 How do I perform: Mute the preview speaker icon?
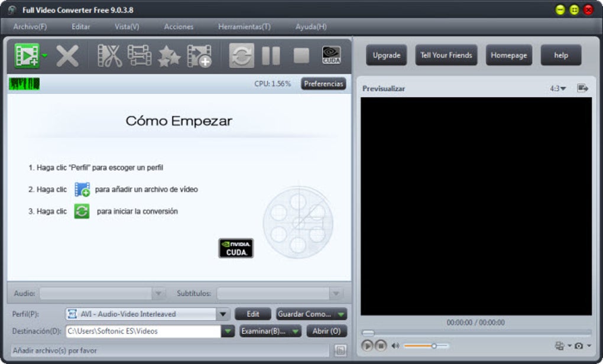pos(395,346)
